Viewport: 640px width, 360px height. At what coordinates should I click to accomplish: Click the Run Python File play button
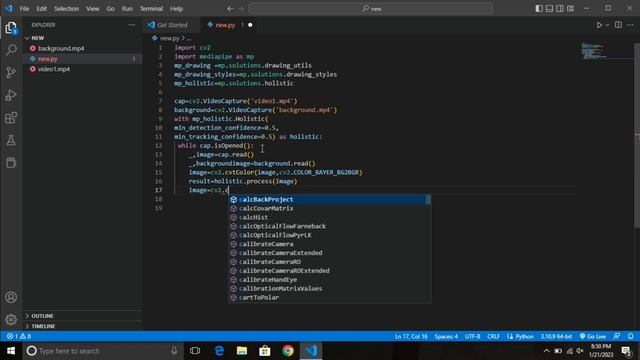point(599,25)
